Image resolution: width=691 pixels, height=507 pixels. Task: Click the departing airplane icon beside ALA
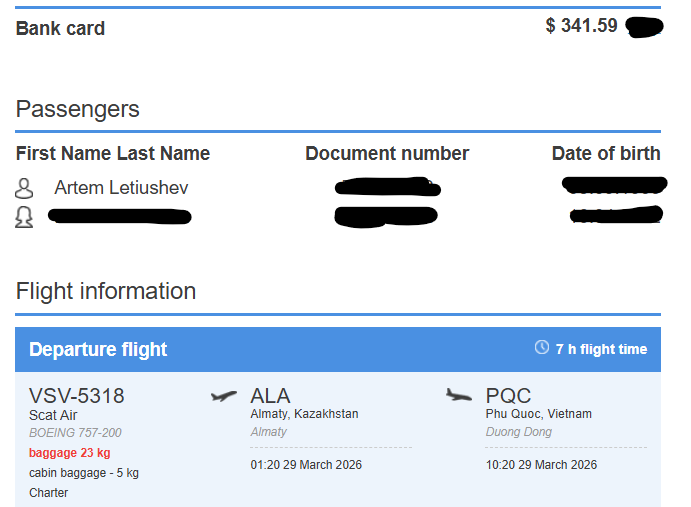pyautogui.click(x=224, y=395)
